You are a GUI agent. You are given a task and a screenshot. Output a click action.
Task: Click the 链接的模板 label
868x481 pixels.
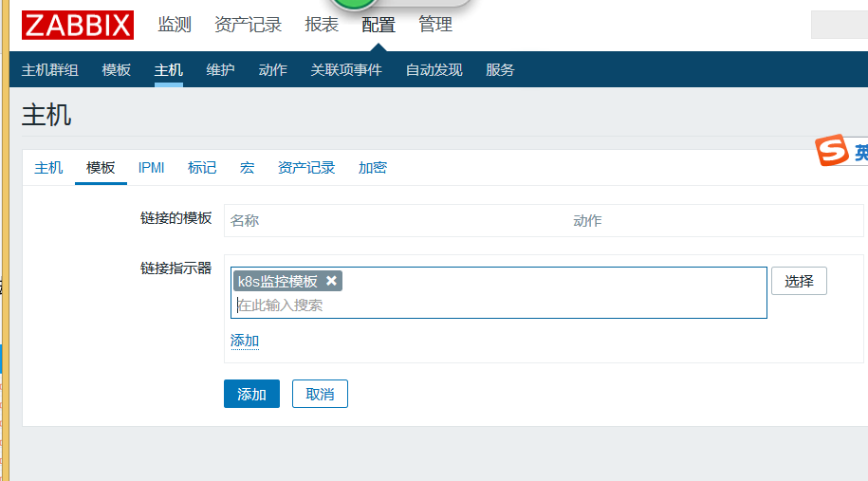pyautogui.click(x=176, y=218)
